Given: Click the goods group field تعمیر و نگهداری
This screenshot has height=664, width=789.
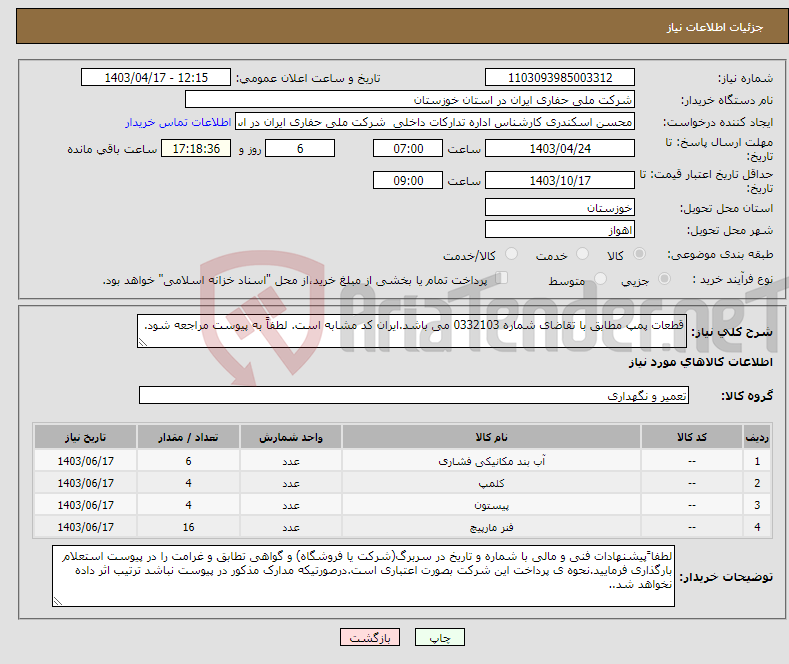Looking at the screenshot, I should click(414, 395).
